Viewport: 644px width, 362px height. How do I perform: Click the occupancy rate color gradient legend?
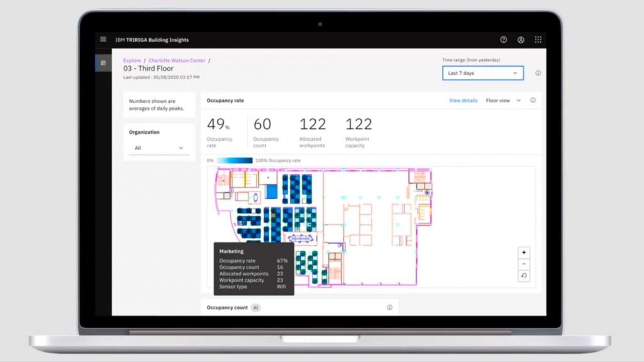click(x=235, y=160)
